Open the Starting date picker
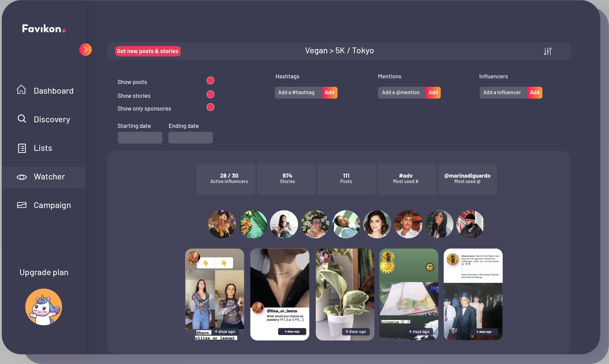Image resolution: width=609 pixels, height=364 pixels. [140, 137]
